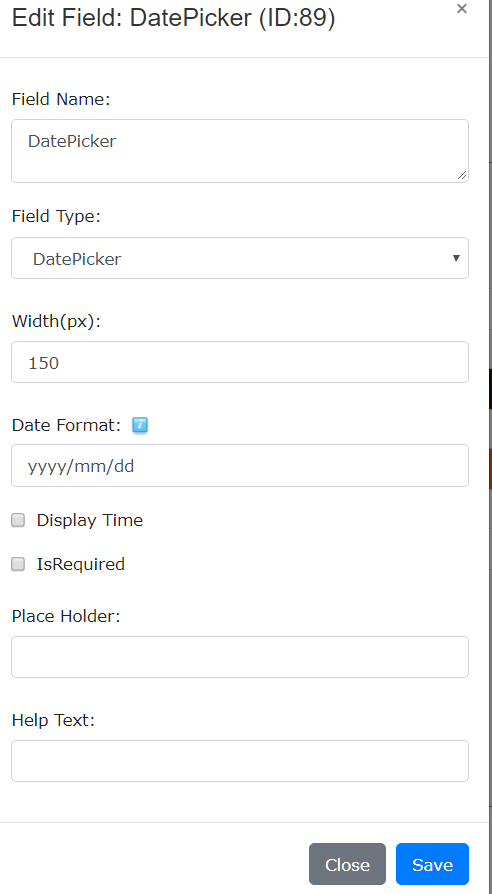The image size is (492, 894).
Task: Click the Display Time label text
Action: coord(90,520)
